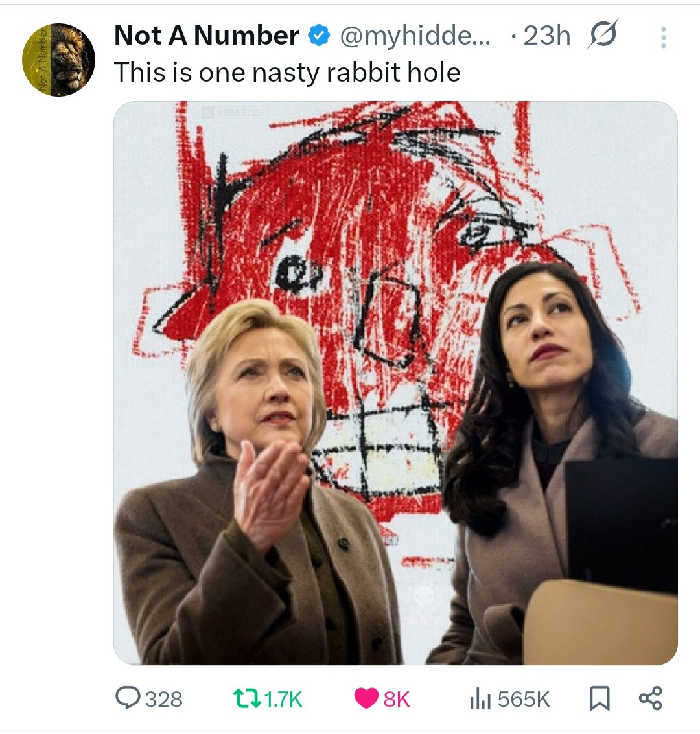Screen dimensions: 700x734
Task: Bookmark this post
Action: pyautogui.click(x=600, y=698)
